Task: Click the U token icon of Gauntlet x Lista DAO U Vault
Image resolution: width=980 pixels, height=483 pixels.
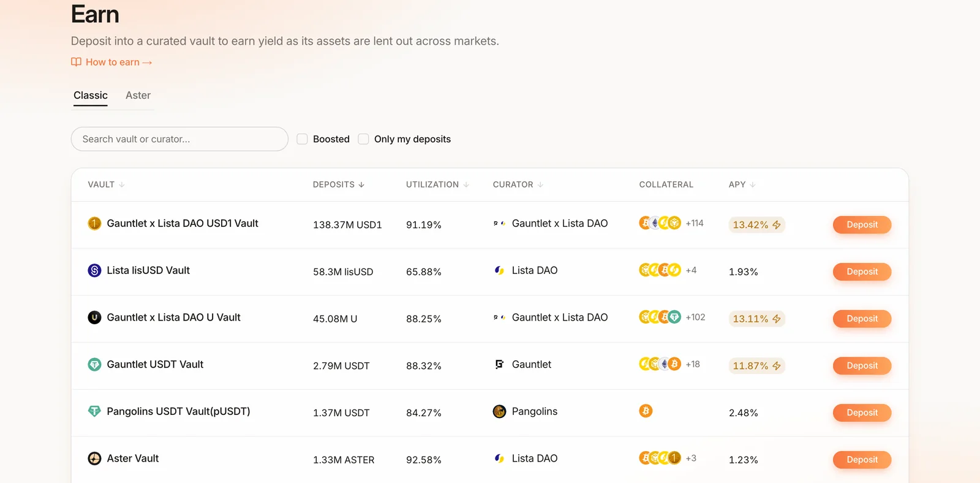Action: click(x=94, y=318)
